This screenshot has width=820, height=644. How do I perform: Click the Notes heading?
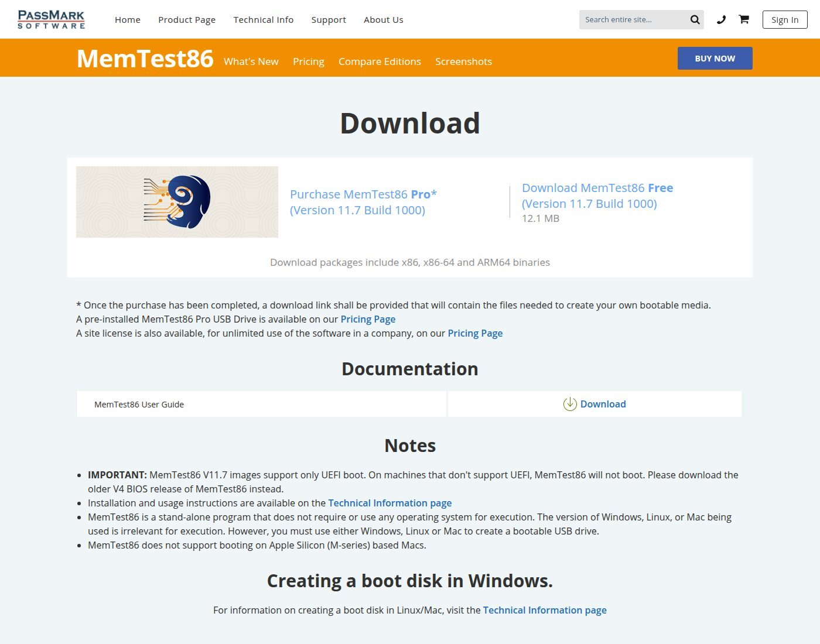point(410,446)
